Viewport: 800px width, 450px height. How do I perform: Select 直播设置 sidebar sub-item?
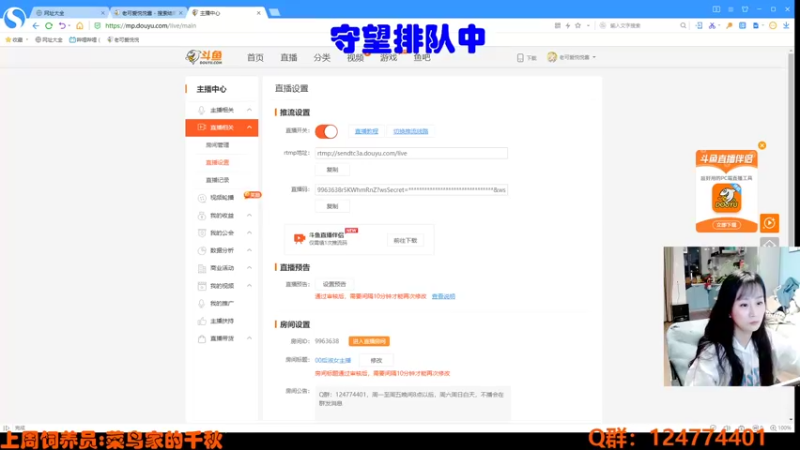[x=217, y=162]
